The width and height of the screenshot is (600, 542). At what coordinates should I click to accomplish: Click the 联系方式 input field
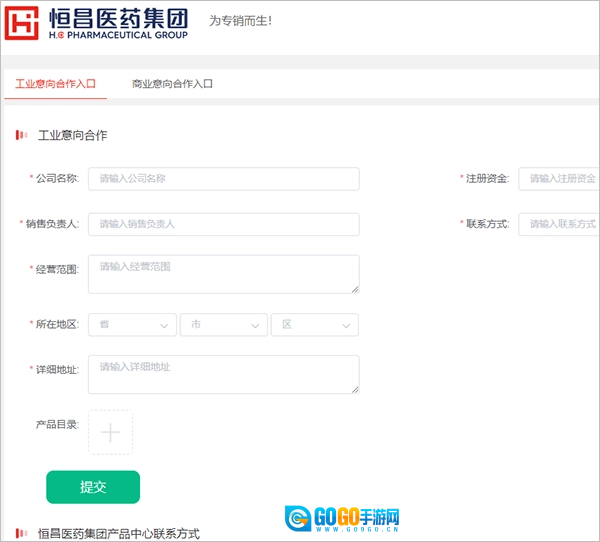pos(560,224)
